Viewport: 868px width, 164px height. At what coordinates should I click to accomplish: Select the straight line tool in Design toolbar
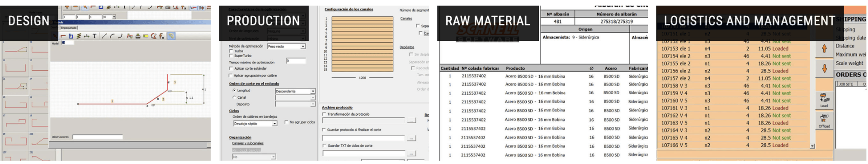point(104,36)
